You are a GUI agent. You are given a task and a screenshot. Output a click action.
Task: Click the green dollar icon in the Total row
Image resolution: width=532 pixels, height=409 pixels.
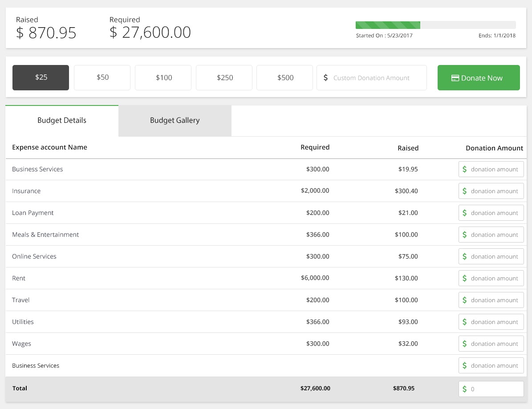tap(464, 389)
